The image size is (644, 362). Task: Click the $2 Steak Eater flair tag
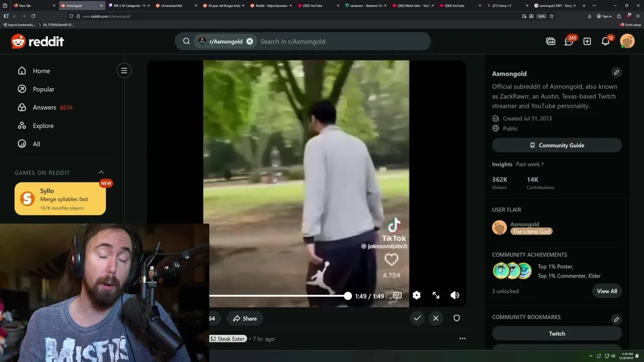[227, 339]
